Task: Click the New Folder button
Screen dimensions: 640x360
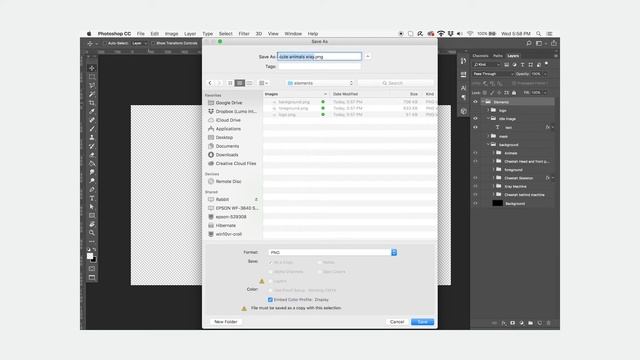Action: [226, 322]
